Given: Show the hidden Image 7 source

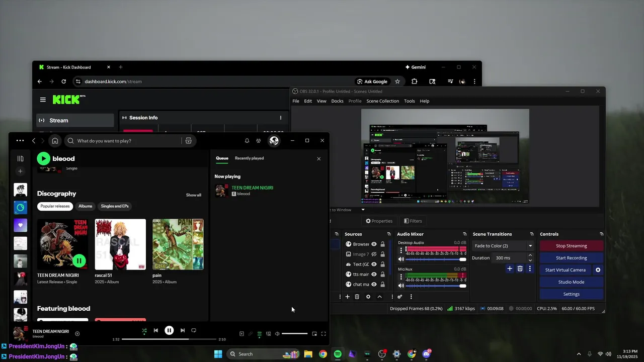Looking at the screenshot, I should 374,254.
